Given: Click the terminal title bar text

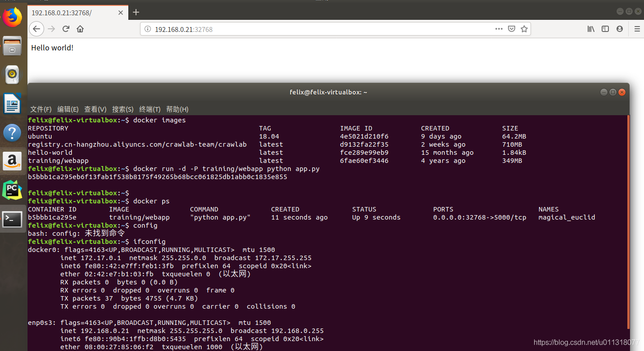Looking at the screenshot, I should (x=328, y=92).
